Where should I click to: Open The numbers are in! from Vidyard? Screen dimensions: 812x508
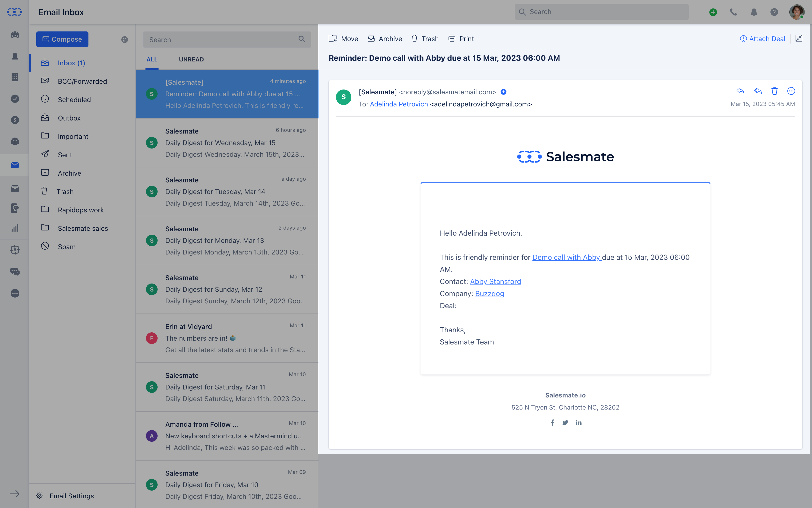(227, 338)
